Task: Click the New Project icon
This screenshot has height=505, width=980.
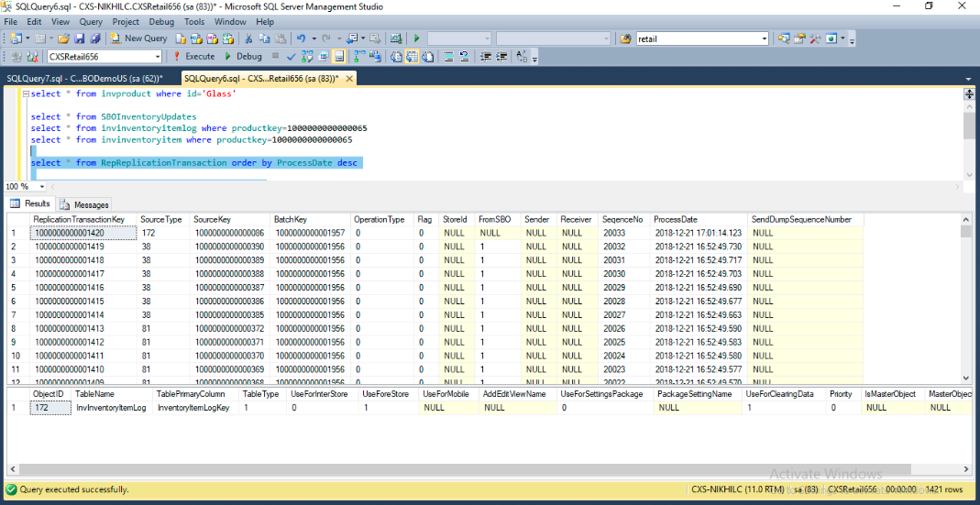Action: click(16, 38)
